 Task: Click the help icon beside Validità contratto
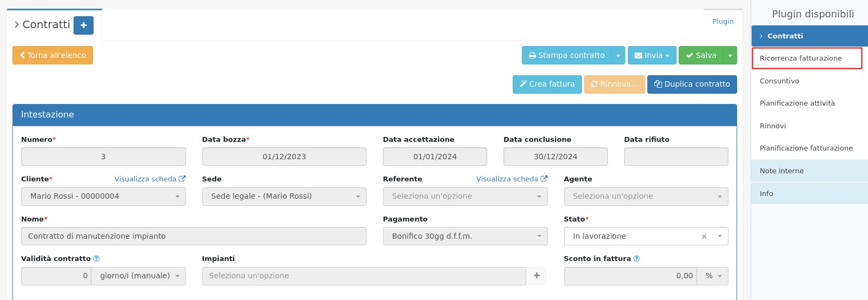(96, 259)
